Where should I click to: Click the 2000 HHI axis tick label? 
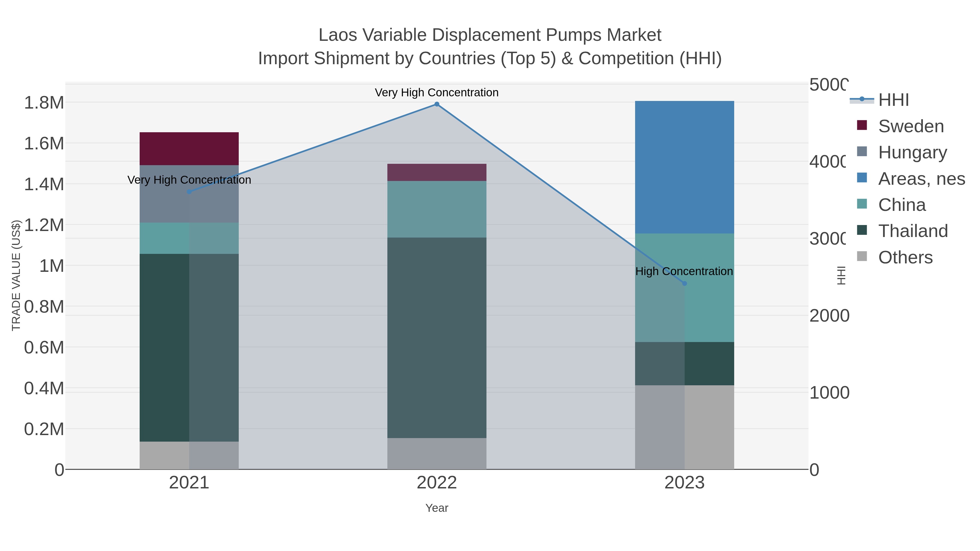click(829, 316)
